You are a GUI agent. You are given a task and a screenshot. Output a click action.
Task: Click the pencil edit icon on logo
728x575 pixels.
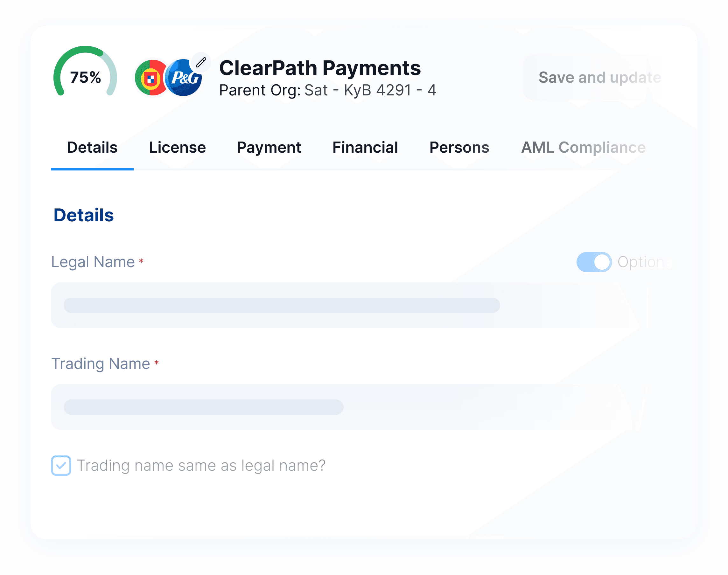click(201, 63)
